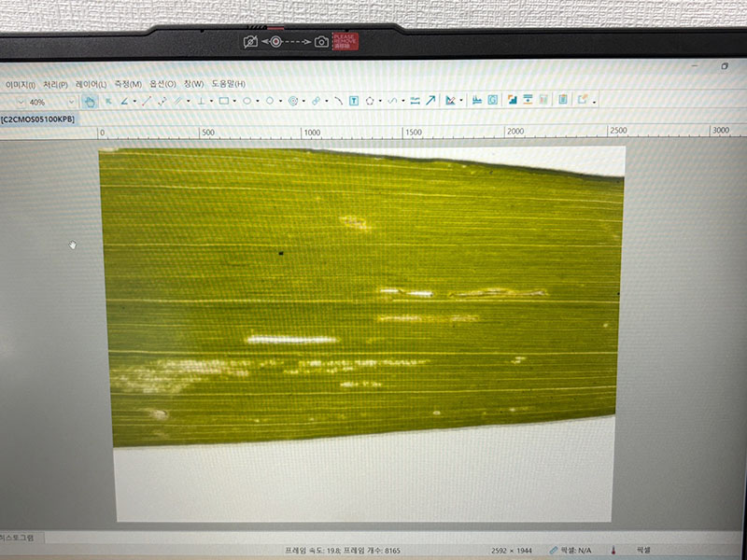This screenshot has width=747, height=560.
Task: Click the 히스토그램 panel tab at bottom
Action: [19, 539]
